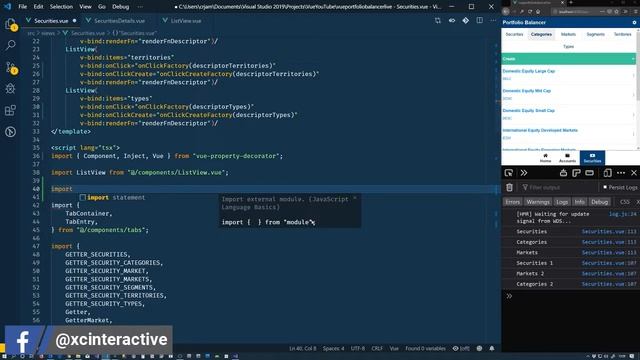Open Securities.vue link beside Markets 2
The width and height of the screenshot is (640, 360).
point(609,273)
